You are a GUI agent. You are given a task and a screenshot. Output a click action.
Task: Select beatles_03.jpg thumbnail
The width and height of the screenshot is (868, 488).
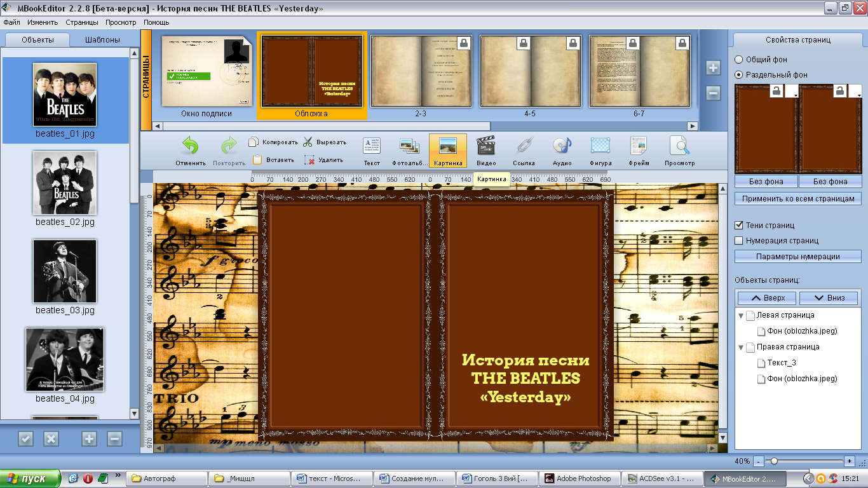pyautogui.click(x=65, y=271)
